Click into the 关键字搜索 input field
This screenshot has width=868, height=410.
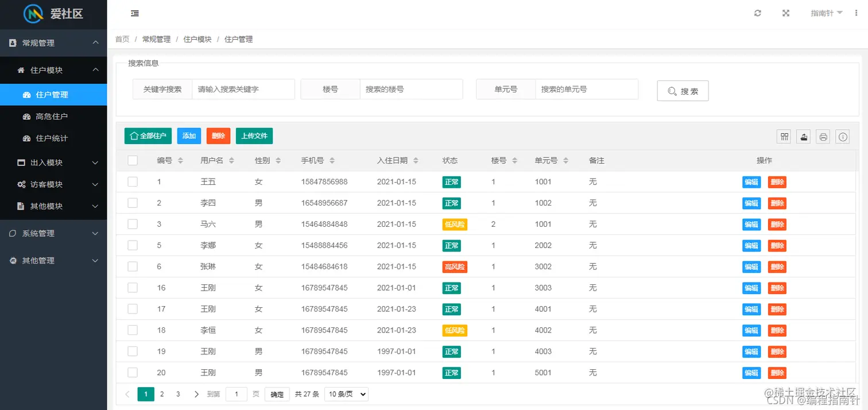[x=243, y=89]
